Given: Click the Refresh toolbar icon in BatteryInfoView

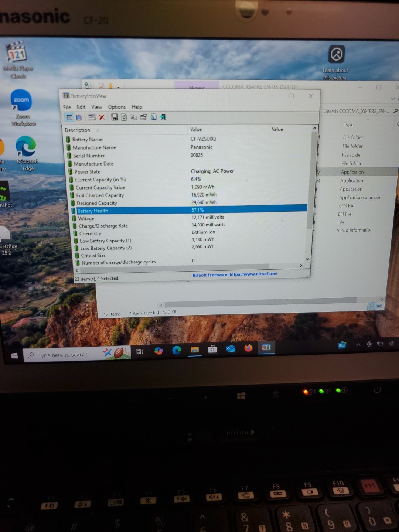Looking at the screenshot, I should tap(124, 117).
